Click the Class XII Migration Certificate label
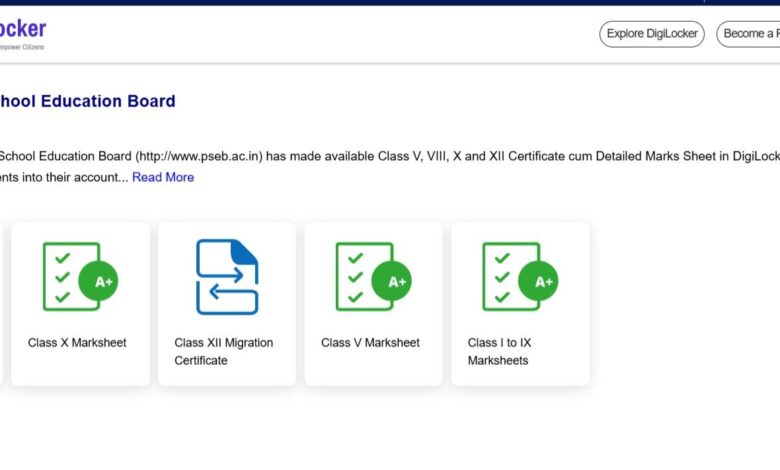 (224, 352)
